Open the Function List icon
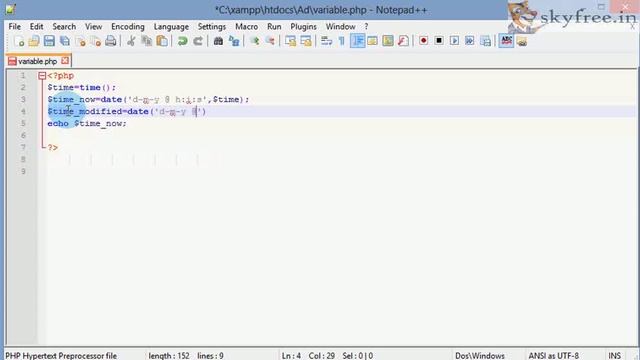The width and height of the screenshot is (640, 360). [x=403, y=41]
